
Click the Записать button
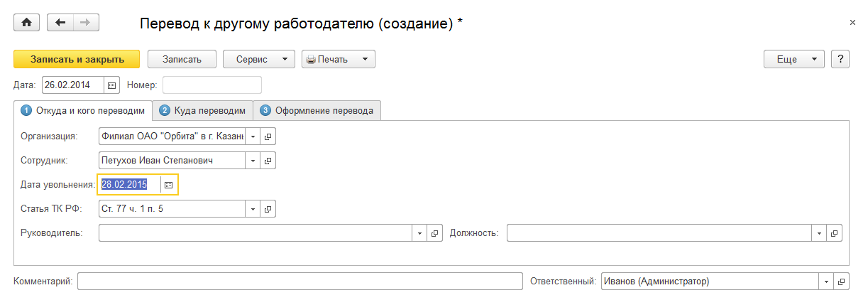[x=182, y=60]
